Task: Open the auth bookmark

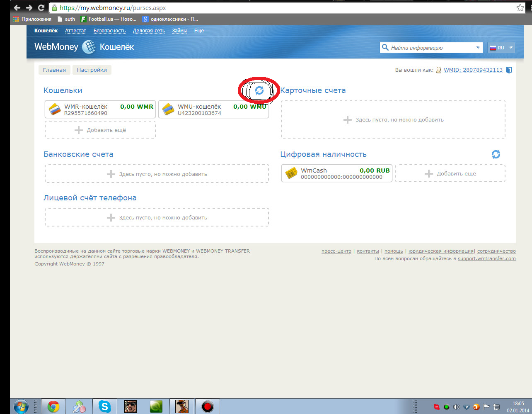Action: coord(66,19)
